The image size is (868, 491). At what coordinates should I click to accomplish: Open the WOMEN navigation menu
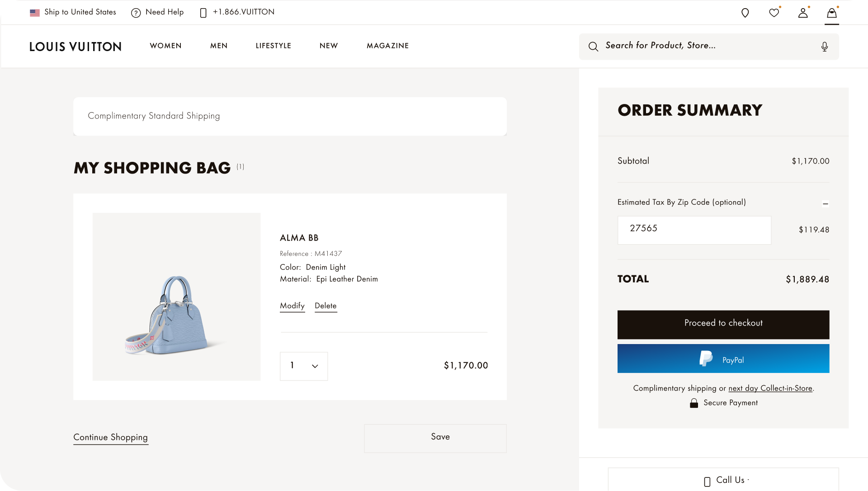click(165, 46)
